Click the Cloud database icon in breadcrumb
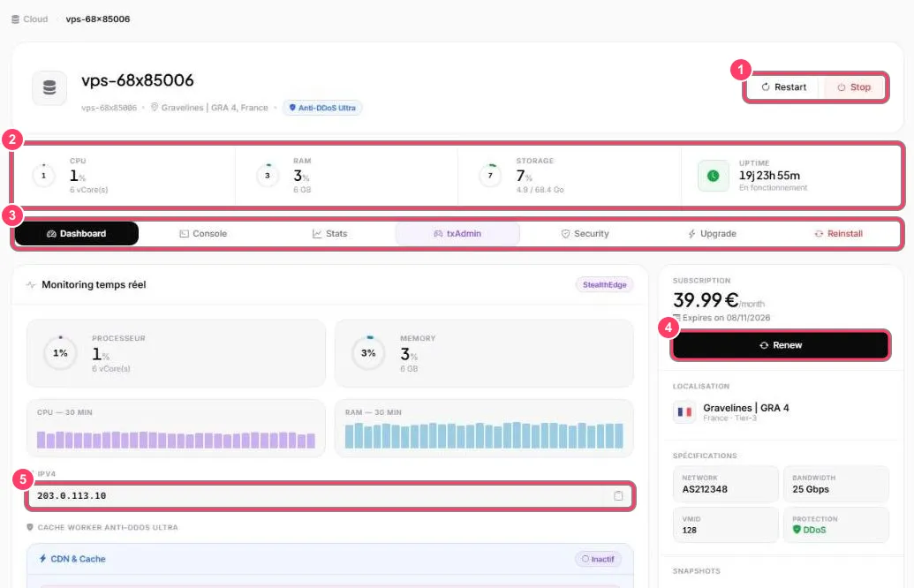914x588 pixels. click(x=15, y=19)
